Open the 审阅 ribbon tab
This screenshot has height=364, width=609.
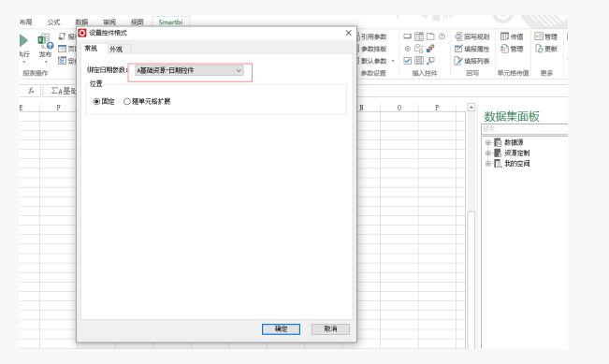[109, 22]
